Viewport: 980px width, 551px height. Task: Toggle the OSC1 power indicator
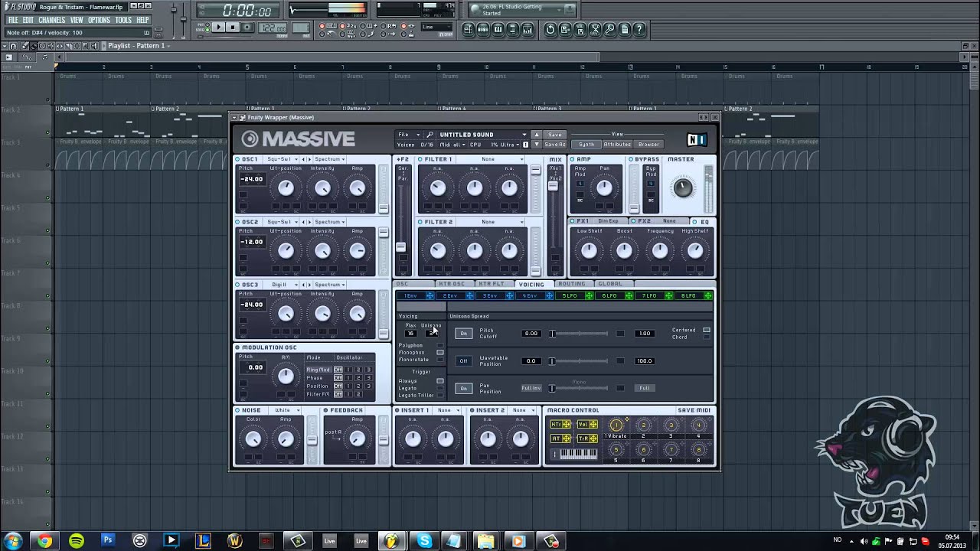(x=237, y=159)
